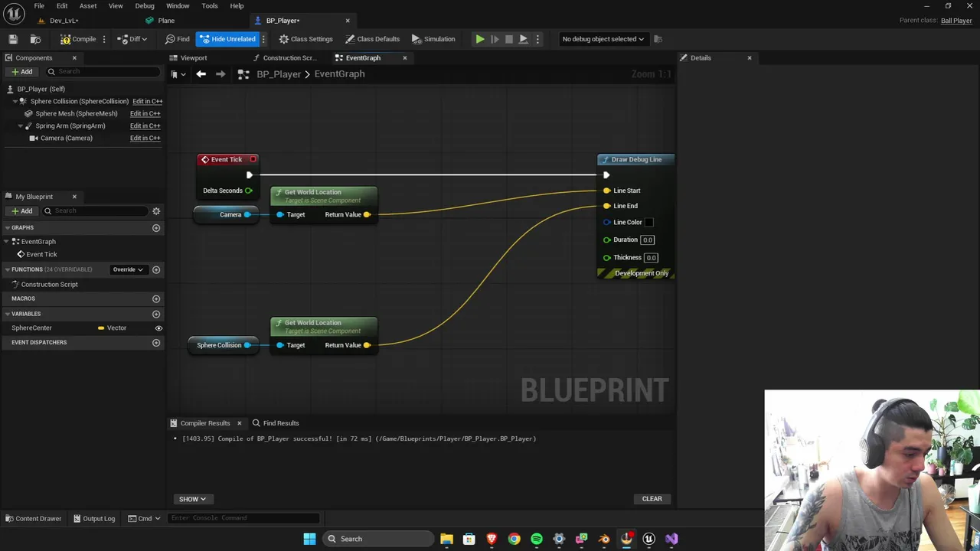Image resolution: width=980 pixels, height=551 pixels.
Task: Open the Ball Player parent class link
Action: coord(956,21)
